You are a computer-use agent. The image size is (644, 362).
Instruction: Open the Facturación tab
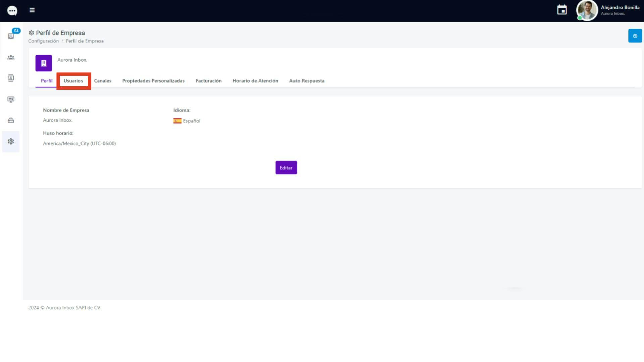[x=209, y=81]
